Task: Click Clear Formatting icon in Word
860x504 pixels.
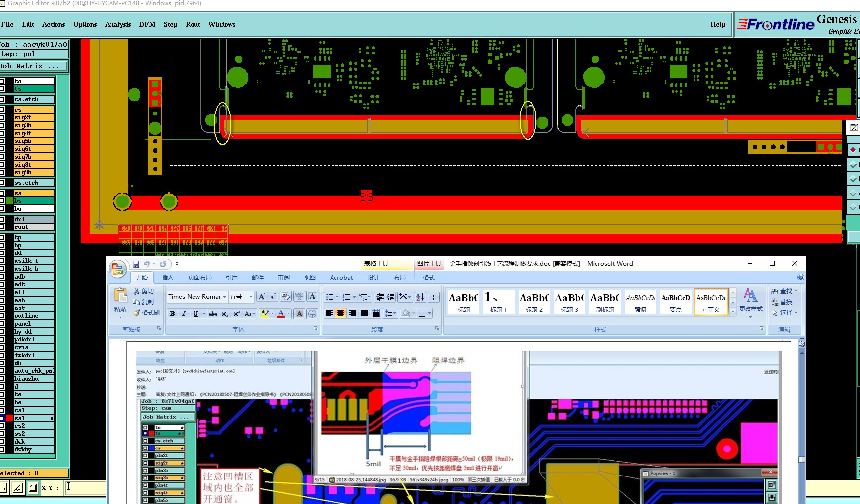Action: click(286, 297)
